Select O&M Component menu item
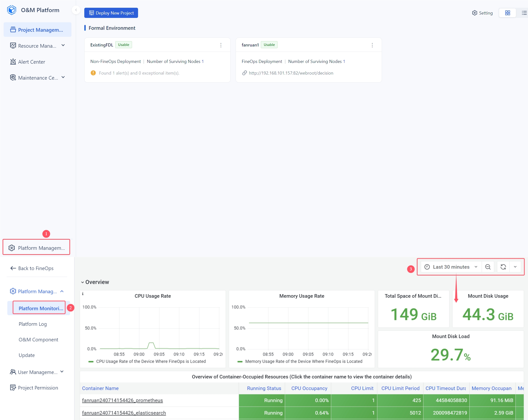 [38, 339]
